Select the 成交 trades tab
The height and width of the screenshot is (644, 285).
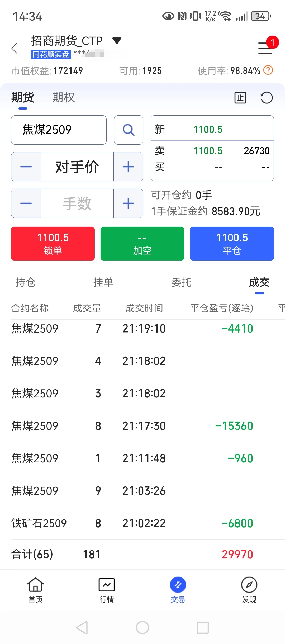[259, 282]
